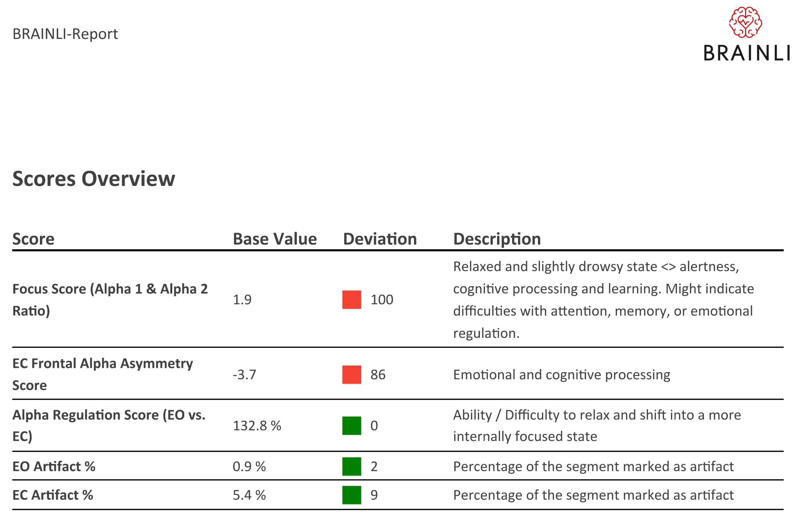The width and height of the screenshot is (798, 532).
Task: Click the EC Artifact % row label
Action: coord(53,495)
